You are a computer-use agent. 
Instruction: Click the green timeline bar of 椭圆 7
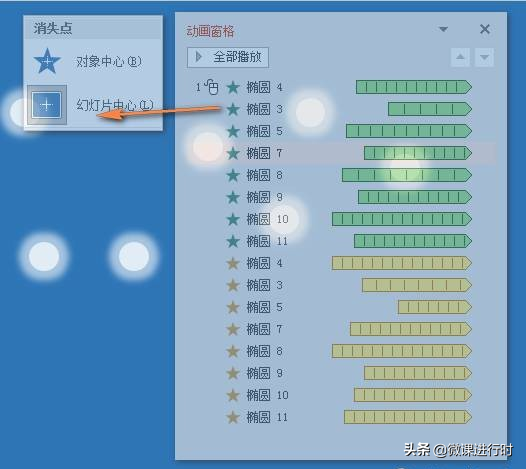point(418,153)
